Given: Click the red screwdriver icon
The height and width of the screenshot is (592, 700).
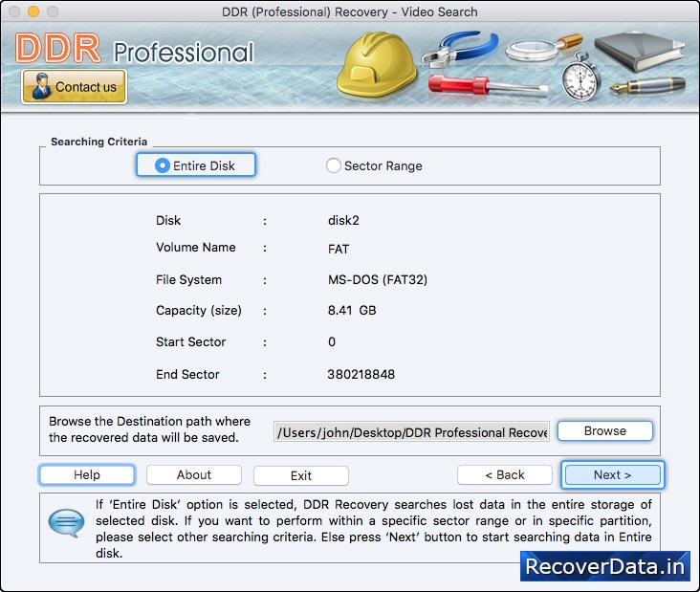Looking at the screenshot, I should coord(488,85).
